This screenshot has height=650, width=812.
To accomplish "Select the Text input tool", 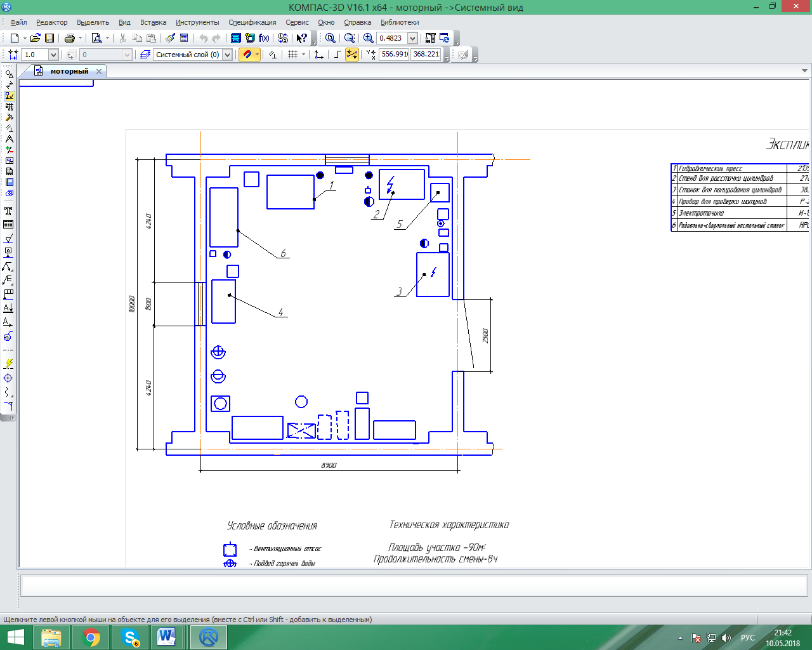I will point(8,211).
